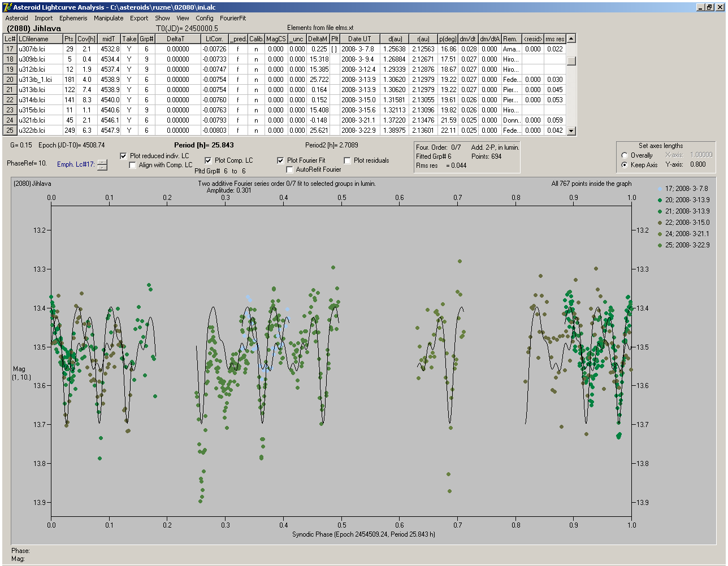Click the DeltaM column header
728x566 pixels.
pos(318,39)
